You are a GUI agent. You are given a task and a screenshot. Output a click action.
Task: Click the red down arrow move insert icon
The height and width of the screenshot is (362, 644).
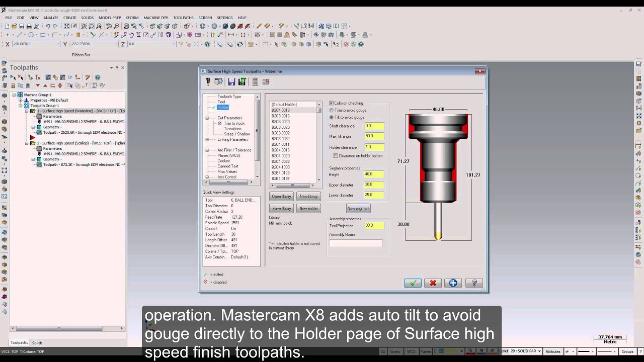[37, 85]
